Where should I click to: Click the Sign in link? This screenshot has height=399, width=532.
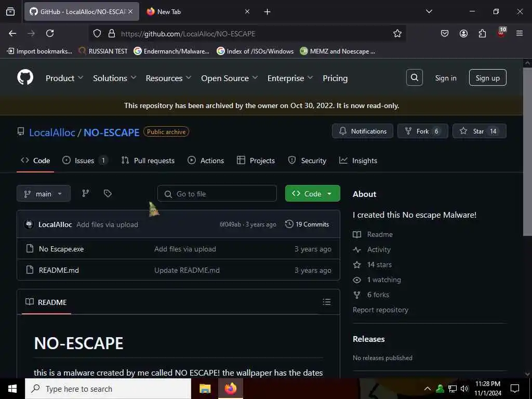(x=445, y=78)
